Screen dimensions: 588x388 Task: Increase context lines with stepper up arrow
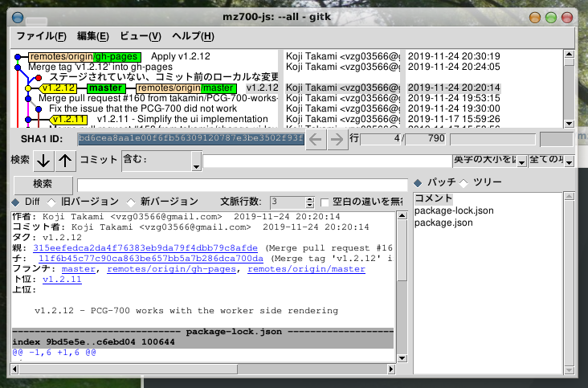point(310,200)
